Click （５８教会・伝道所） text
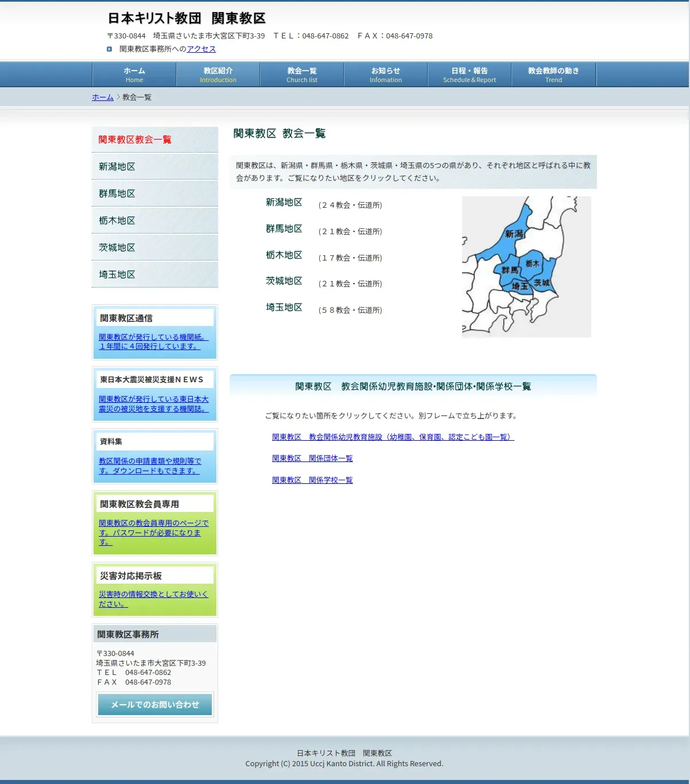Image resolution: width=690 pixels, height=784 pixels. pyautogui.click(x=350, y=311)
